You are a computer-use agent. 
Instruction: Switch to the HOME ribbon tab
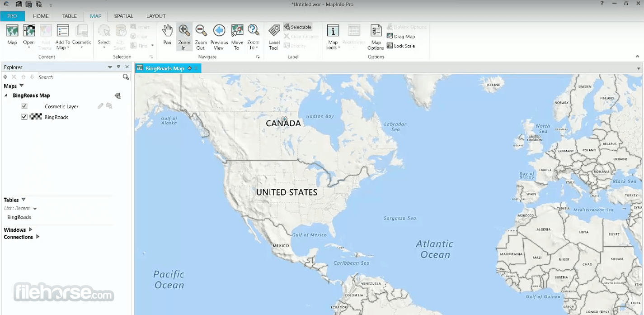(41, 16)
